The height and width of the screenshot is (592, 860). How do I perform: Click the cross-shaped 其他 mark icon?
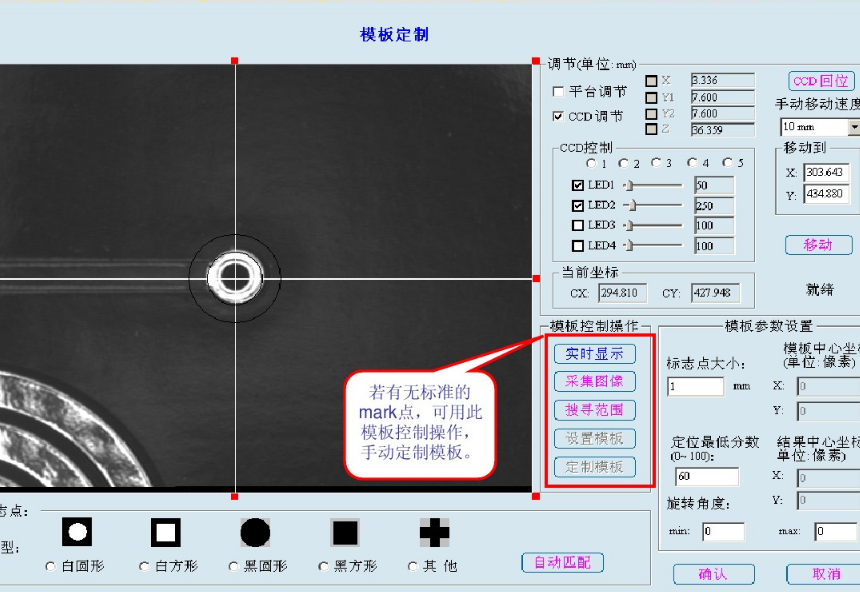tap(434, 532)
